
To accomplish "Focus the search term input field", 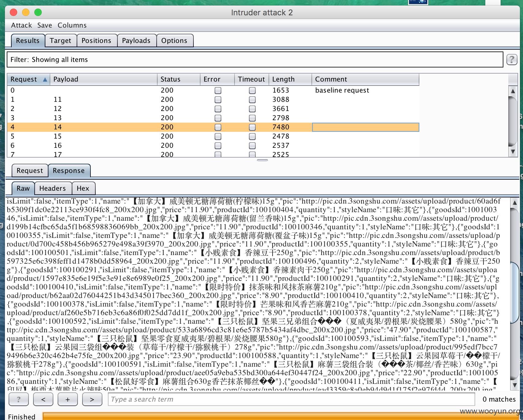I will coord(291,399).
